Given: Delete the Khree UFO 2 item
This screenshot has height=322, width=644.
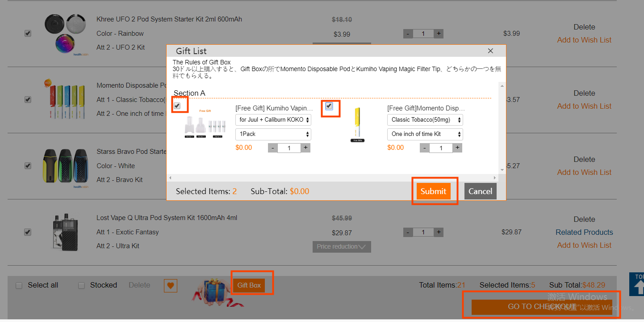Looking at the screenshot, I should pos(584,27).
